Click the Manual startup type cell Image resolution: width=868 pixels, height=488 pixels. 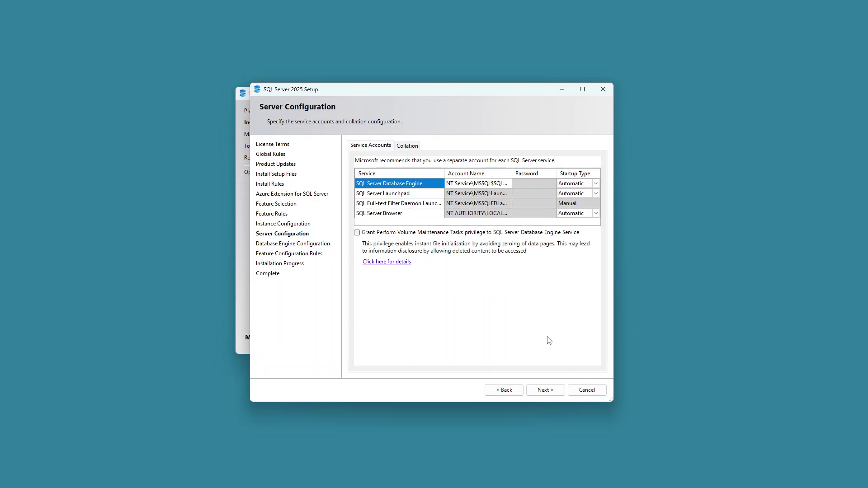[578, 203]
